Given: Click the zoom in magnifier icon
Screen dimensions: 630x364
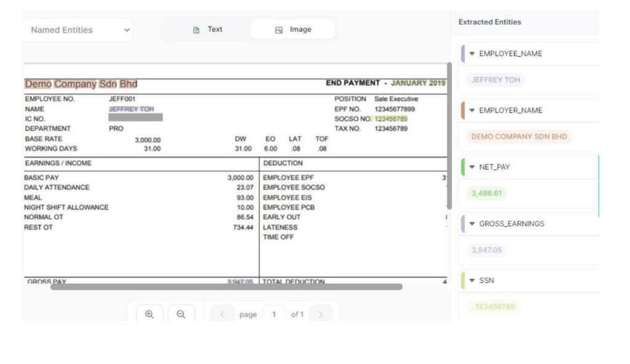Looking at the screenshot, I should tap(149, 314).
